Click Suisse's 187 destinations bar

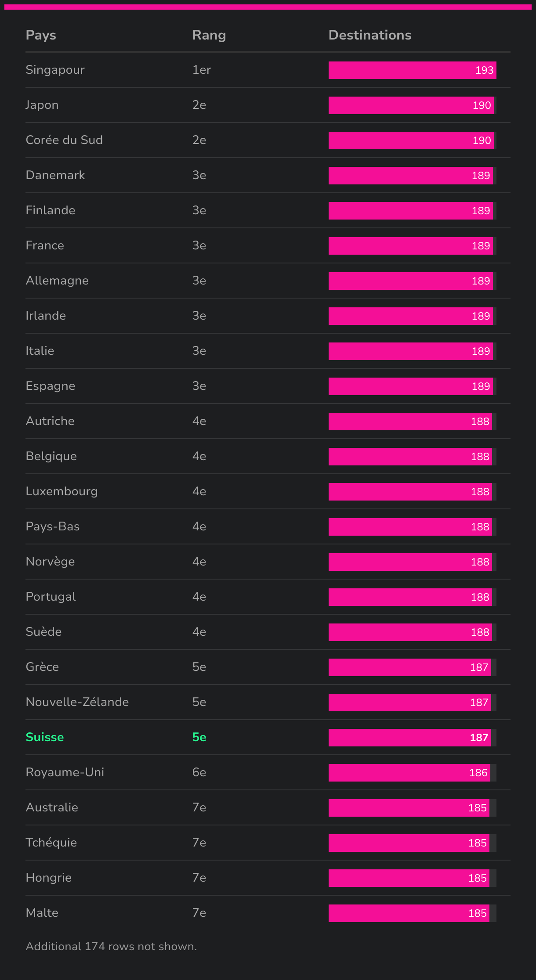tap(409, 738)
